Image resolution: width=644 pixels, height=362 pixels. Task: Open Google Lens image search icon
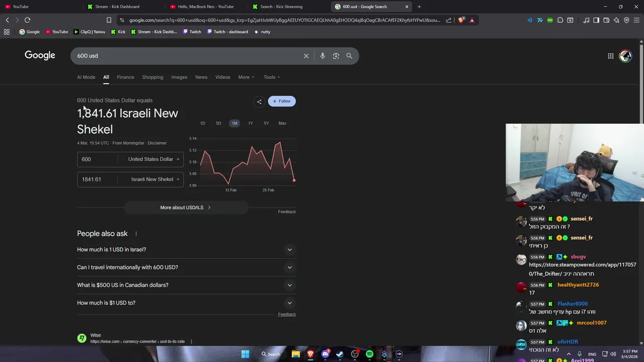[x=336, y=56]
